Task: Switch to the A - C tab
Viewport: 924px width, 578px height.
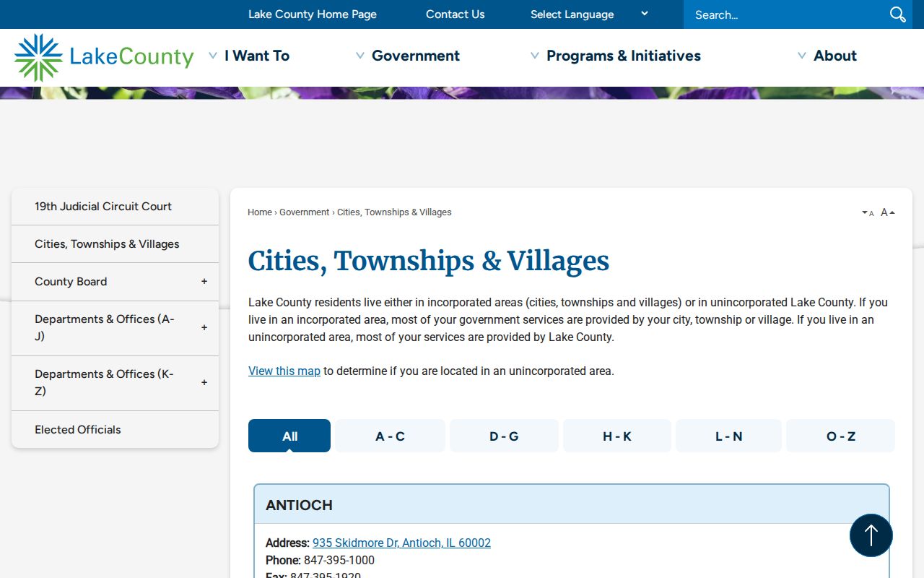Action: (x=390, y=436)
